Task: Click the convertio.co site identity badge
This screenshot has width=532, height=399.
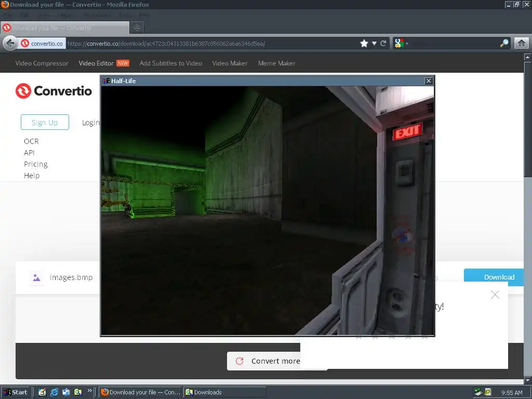Action: coord(42,44)
